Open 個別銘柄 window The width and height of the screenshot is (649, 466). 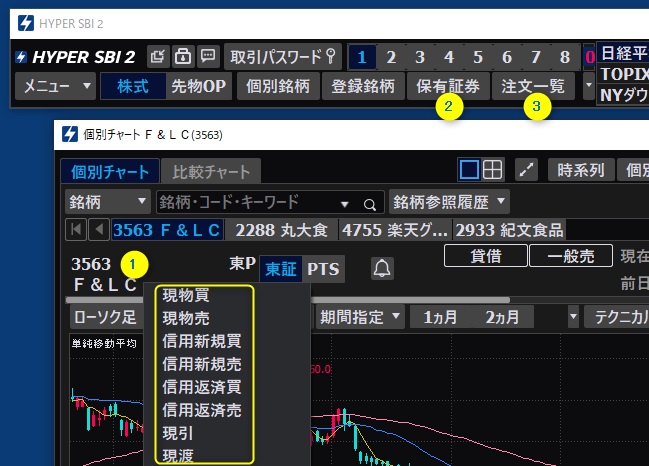coord(278,86)
